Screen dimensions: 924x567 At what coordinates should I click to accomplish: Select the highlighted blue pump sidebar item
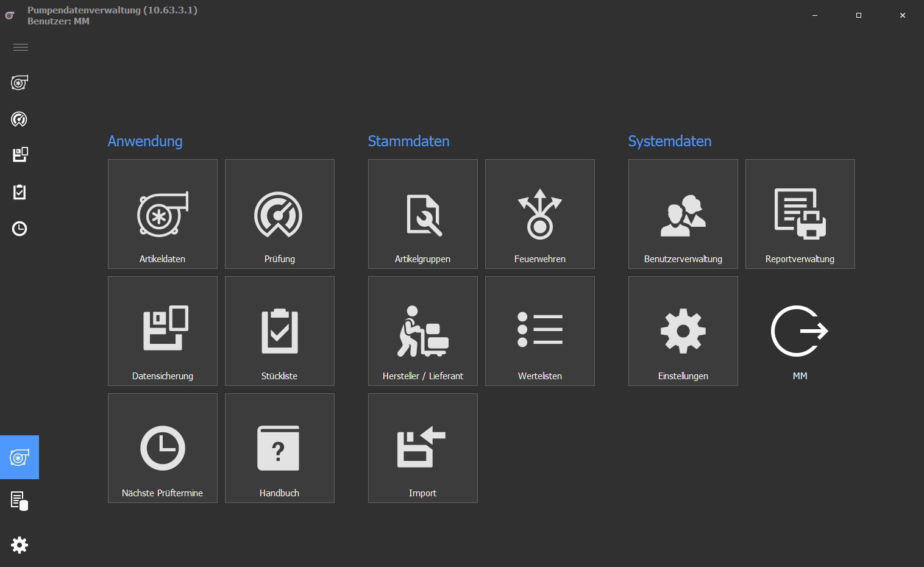20,457
